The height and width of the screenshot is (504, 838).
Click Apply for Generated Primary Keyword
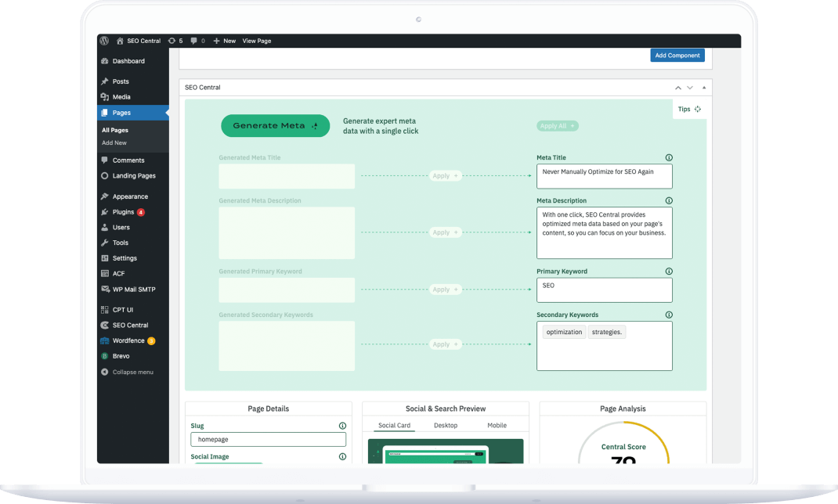445,290
